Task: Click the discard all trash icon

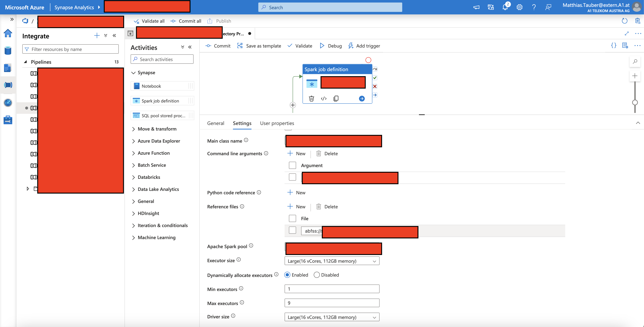Action: tap(638, 21)
